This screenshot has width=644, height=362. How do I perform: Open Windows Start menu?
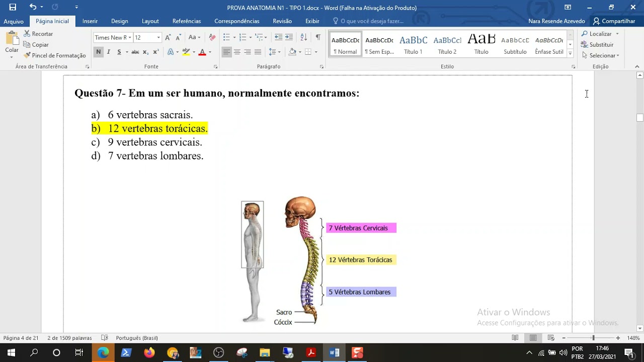tap(11, 352)
